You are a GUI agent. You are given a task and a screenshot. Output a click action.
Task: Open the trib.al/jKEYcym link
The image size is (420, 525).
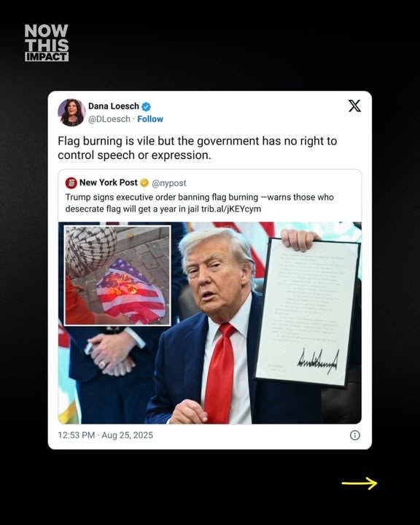click(x=230, y=209)
